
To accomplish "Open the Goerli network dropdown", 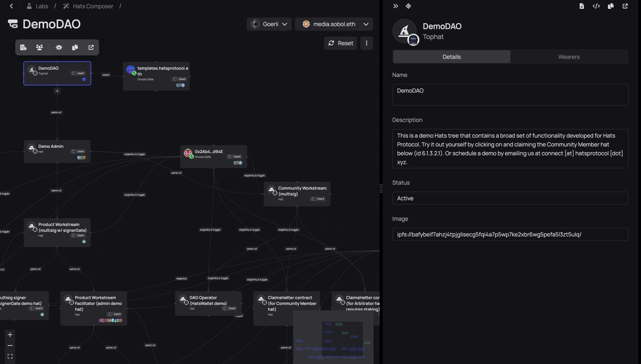I will tap(269, 24).
